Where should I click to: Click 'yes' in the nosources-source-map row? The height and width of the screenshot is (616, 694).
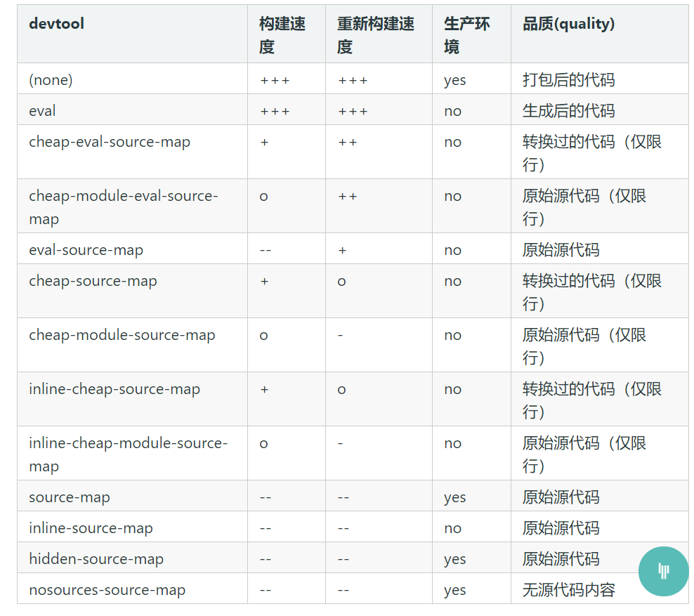[455, 591]
